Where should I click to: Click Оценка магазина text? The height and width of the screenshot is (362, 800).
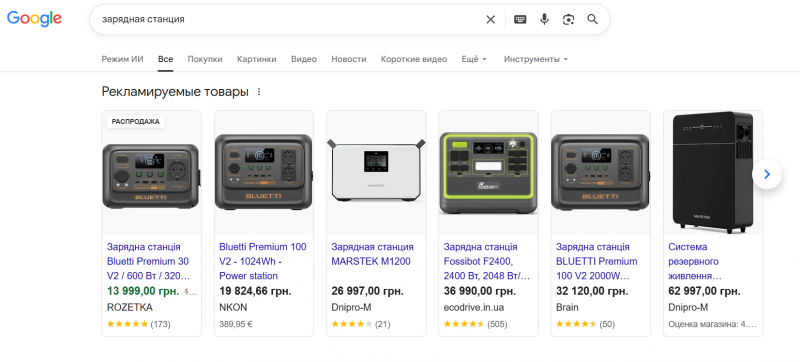click(713, 324)
